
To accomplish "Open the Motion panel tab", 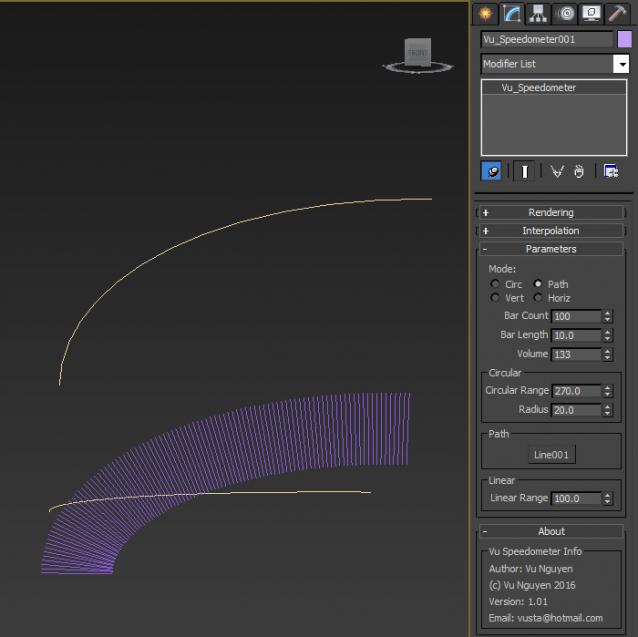I will pyautogui.click(x=565, y=13).
